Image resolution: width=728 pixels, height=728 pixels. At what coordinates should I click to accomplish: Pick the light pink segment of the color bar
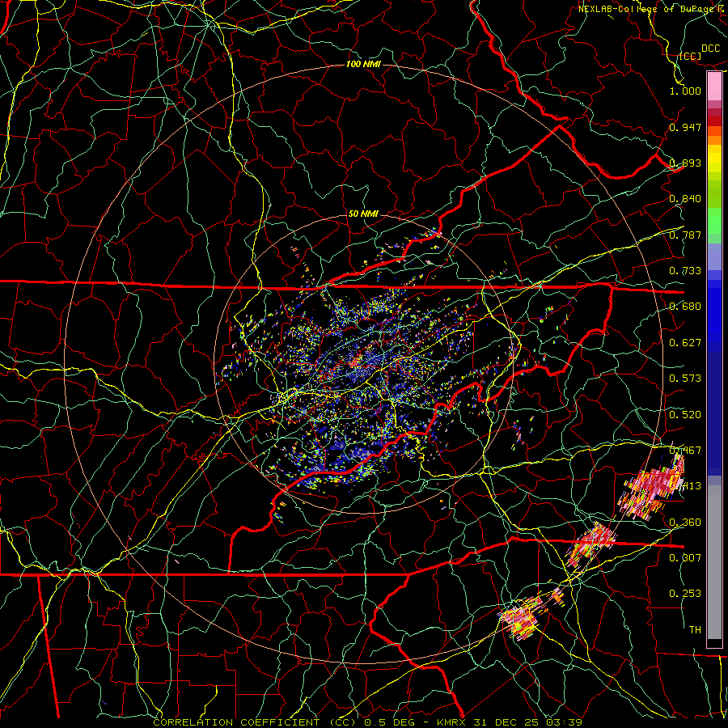[714, 87]
